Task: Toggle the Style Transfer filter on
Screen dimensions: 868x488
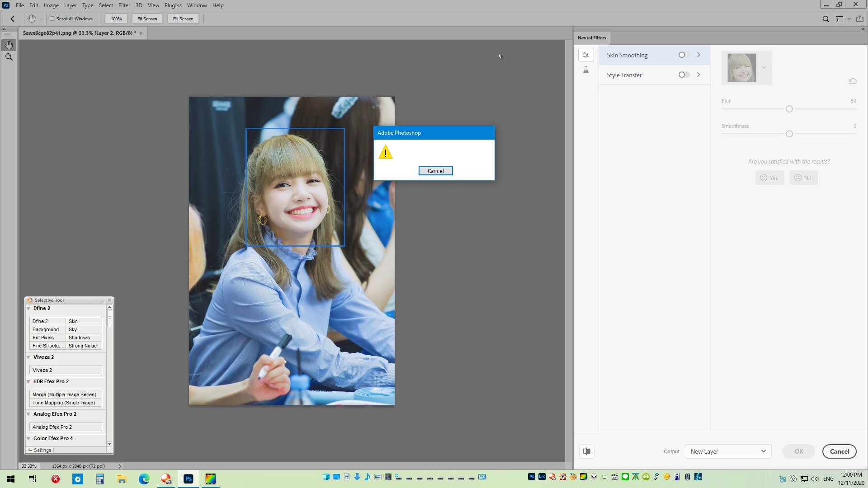Action: [x=684, y=75]
